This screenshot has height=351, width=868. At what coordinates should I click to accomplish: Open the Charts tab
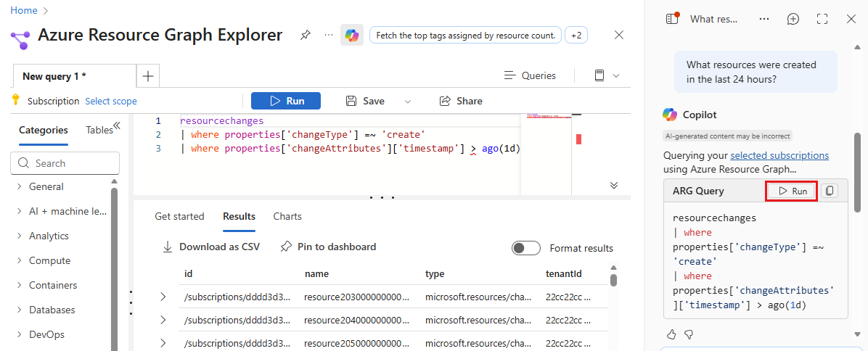(287, 216)
